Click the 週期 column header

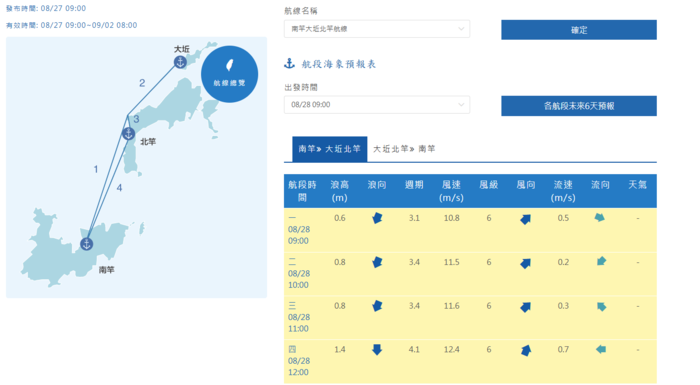click(x=414, y=185)
